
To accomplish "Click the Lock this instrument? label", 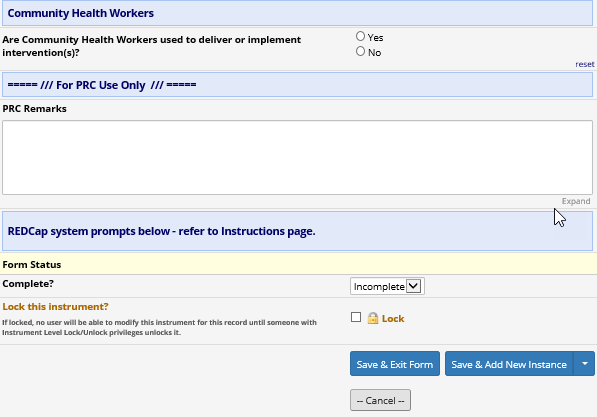I will pos(55,307).
